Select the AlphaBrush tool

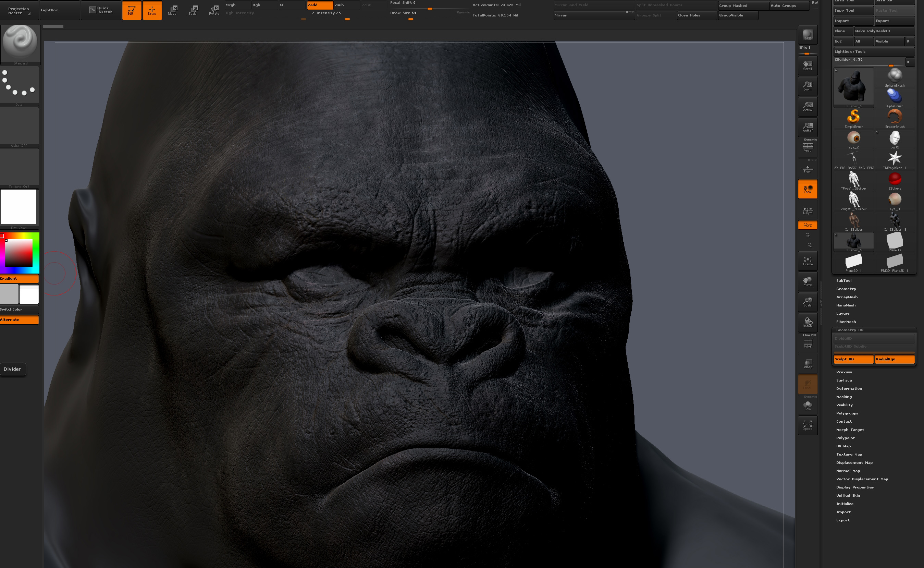[x=895, y=98]
